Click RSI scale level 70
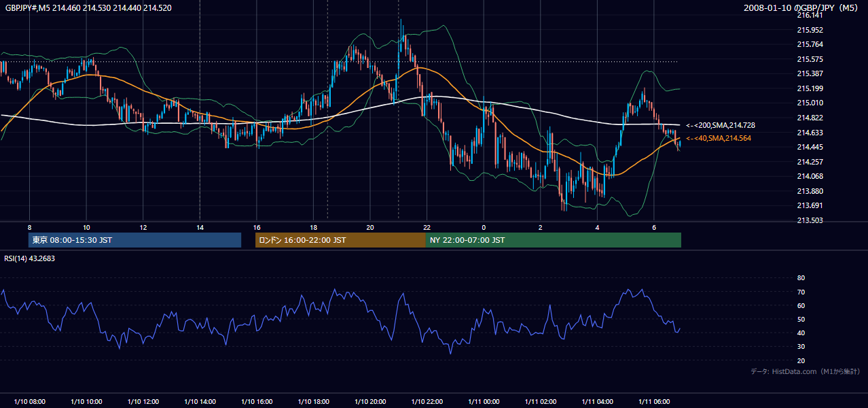Viewport: 868px width, 408px height. click(x=801, y=292)
